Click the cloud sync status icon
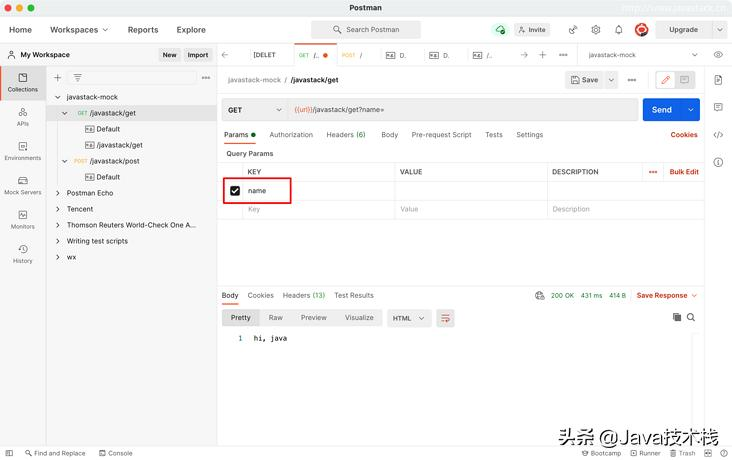 tap(500, 29)
